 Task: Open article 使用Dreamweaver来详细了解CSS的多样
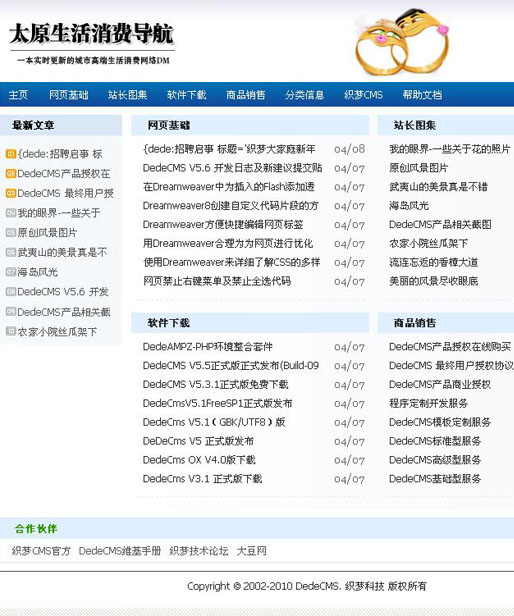click(x=231, y=262)
